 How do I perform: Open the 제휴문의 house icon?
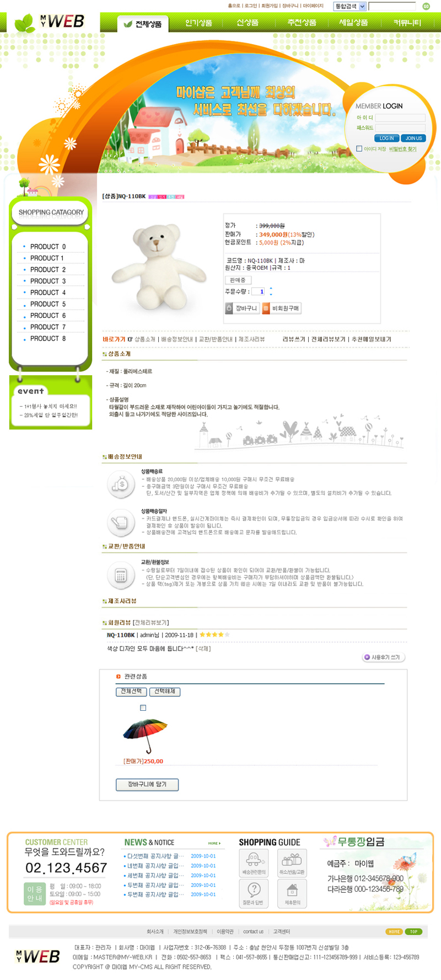[x=292, y=893]
